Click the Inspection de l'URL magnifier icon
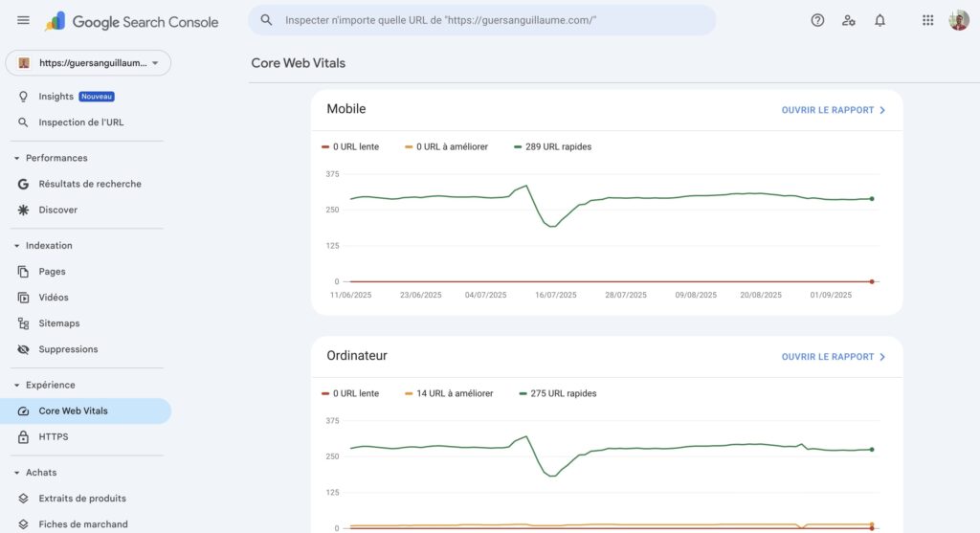 pos(23,122)
